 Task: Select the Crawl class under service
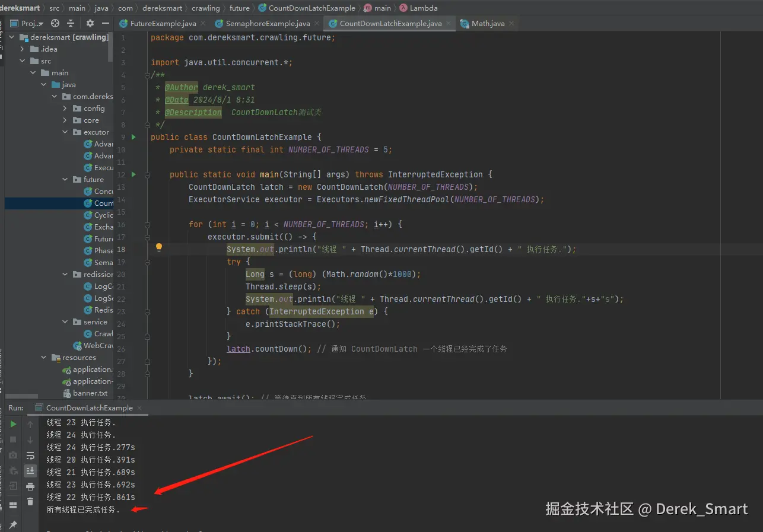point(98,333)
